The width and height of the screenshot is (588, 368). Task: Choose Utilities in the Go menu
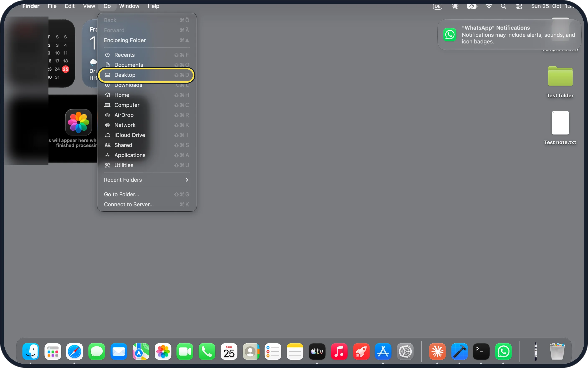147,165
